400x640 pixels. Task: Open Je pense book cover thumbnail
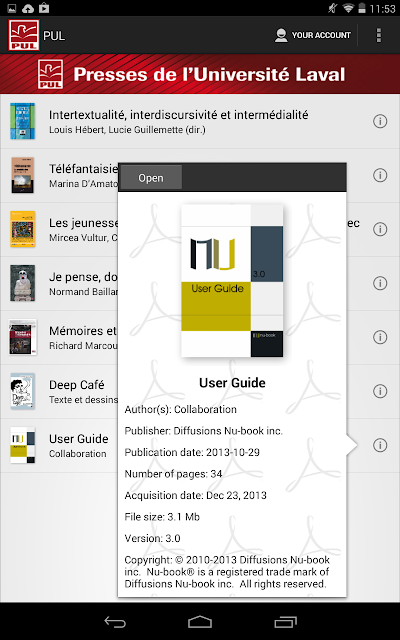tap(22, 283)
